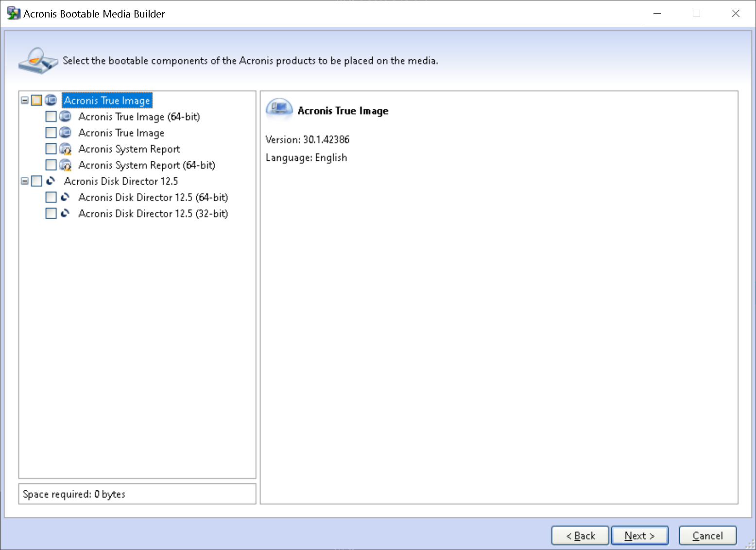Select the Acronis System Report row
Screen dimensions: 756x550
129,149
